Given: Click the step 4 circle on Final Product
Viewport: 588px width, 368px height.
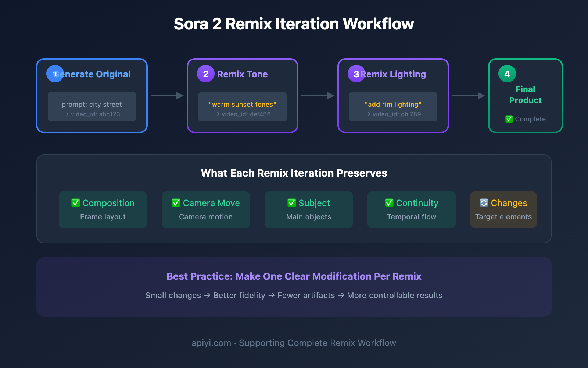Looking at the screenshot, I should pos(507,74).
